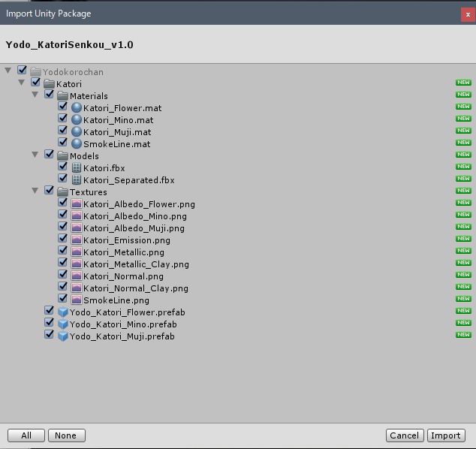476x449 pixels.
Task: Select the Yodo_Katori_Flower.prefab file name
Action: pyautogui.click(x=128, y=312)
